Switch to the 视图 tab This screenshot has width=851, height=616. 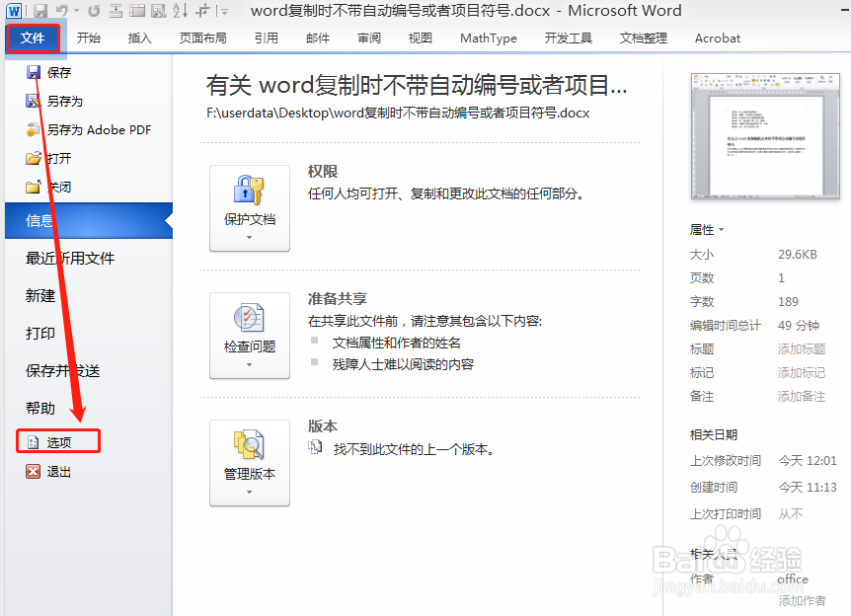421,38
